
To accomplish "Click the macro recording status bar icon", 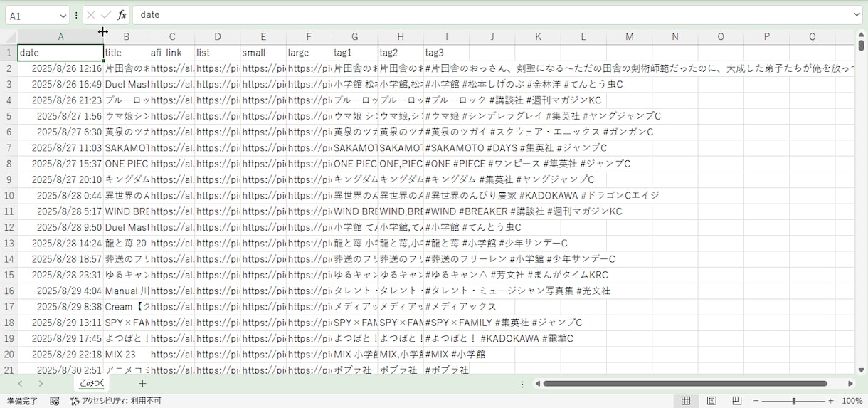I will point(55,401).
